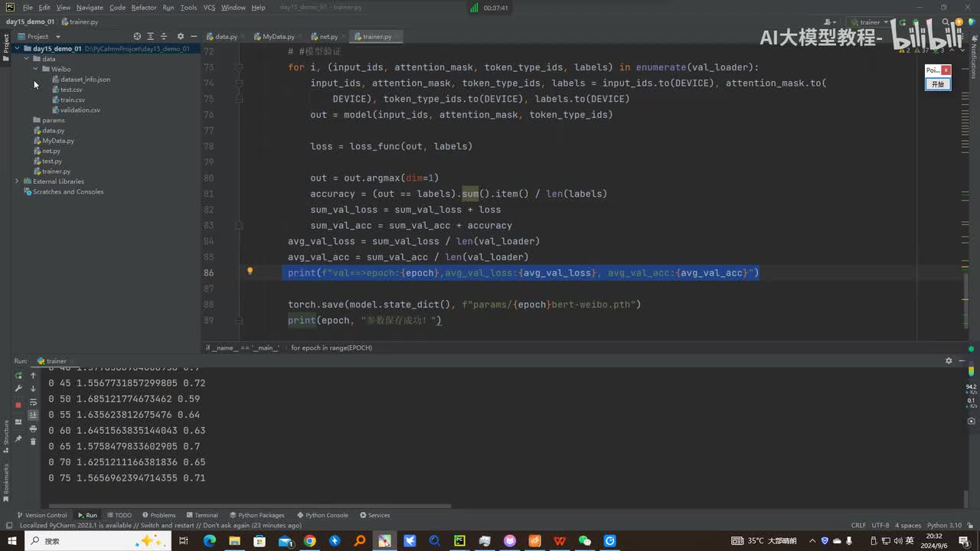Toggle scroll to end in Run console
The height and width of the screenshot is (551, 980).
tap(33, 415)
